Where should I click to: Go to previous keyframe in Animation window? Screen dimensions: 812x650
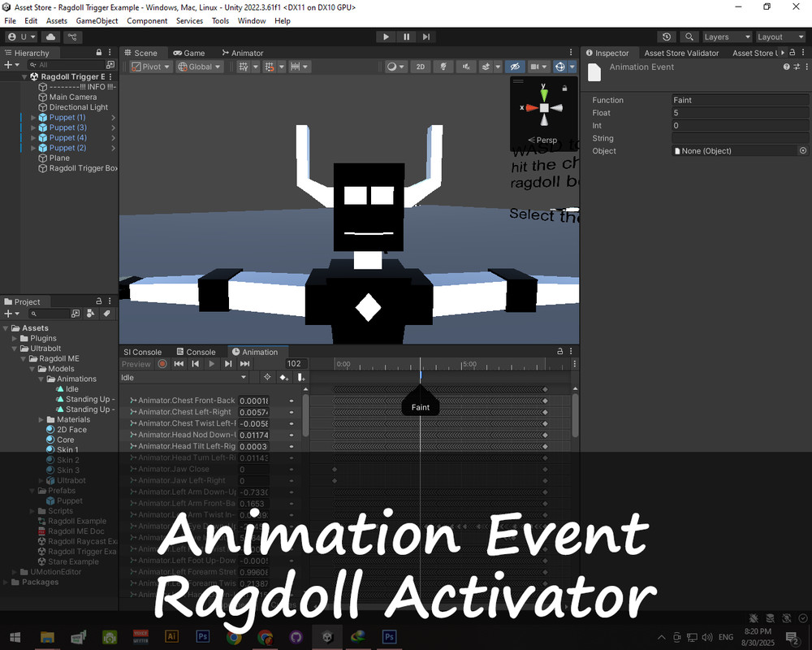(x=195, y=364)
